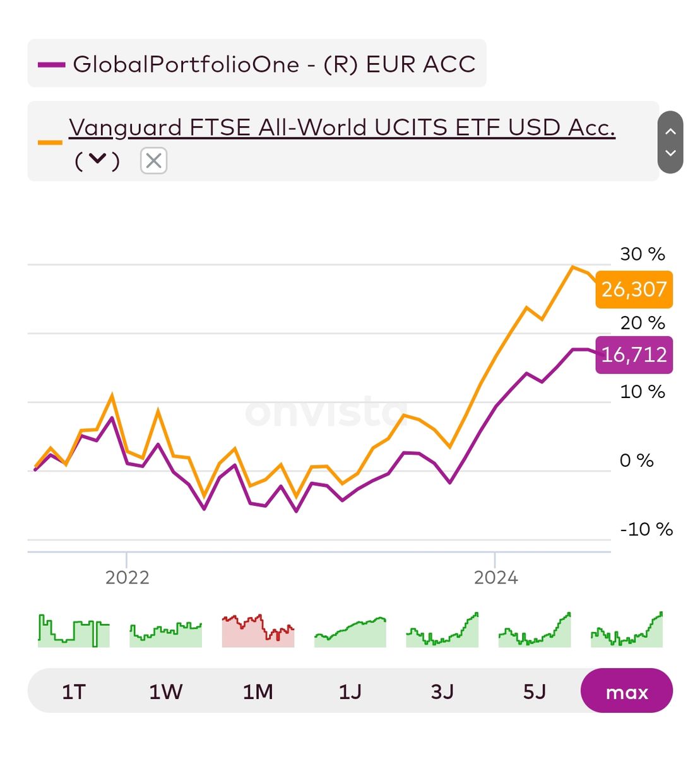Select the 1J time range
The image size is (700, 757).
350,692
